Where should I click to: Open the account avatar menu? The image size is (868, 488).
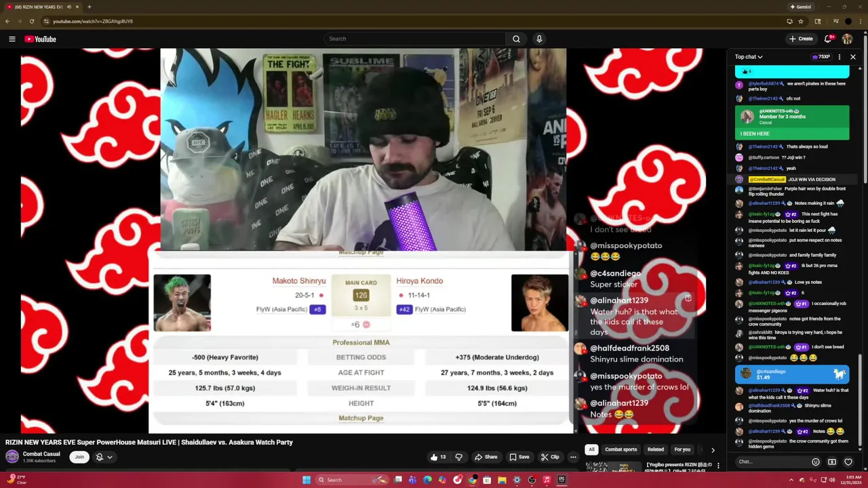click(x=847, y=39)
